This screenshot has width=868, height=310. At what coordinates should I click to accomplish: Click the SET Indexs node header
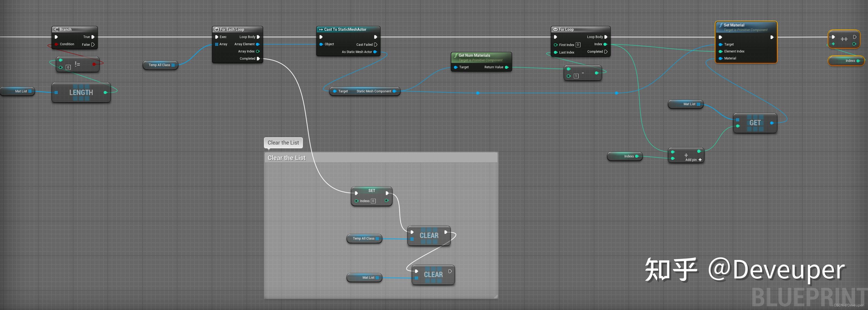(371, 190)
